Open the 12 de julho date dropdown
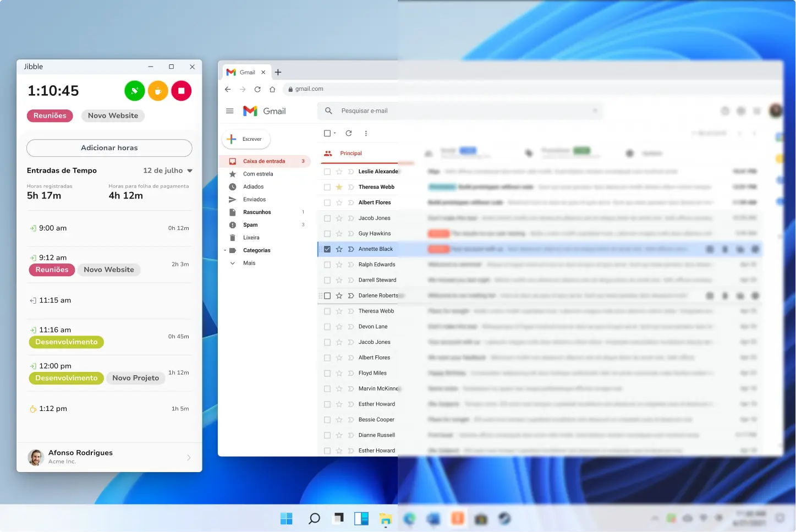This screenshot has height=532, width=796. 168,171
